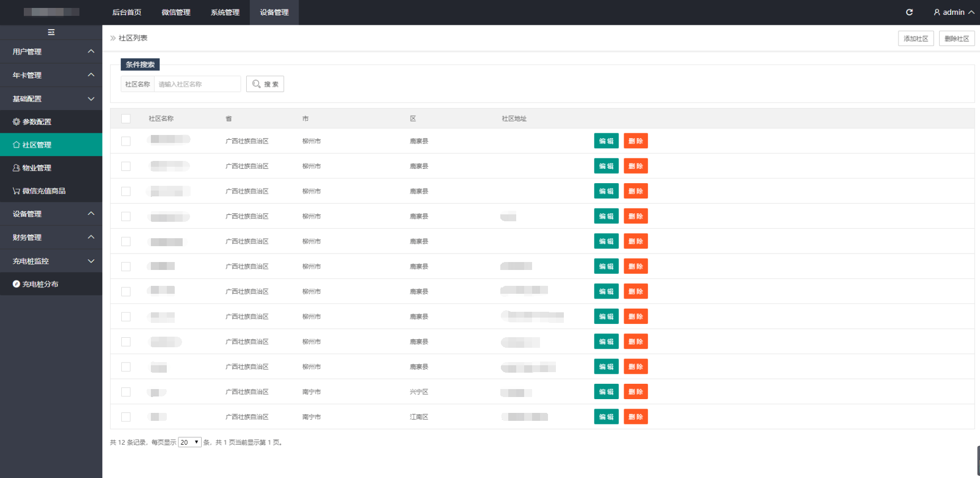This screenshot has width=980, height=478.
Task: Select checkbox for the 兴宁区 row
Action: click(126, 392)
